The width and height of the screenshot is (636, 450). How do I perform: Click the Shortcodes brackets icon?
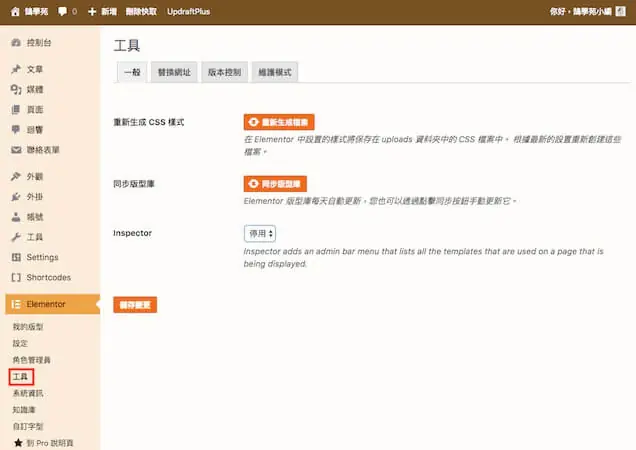pyautogui.click(x=16, y=278)
